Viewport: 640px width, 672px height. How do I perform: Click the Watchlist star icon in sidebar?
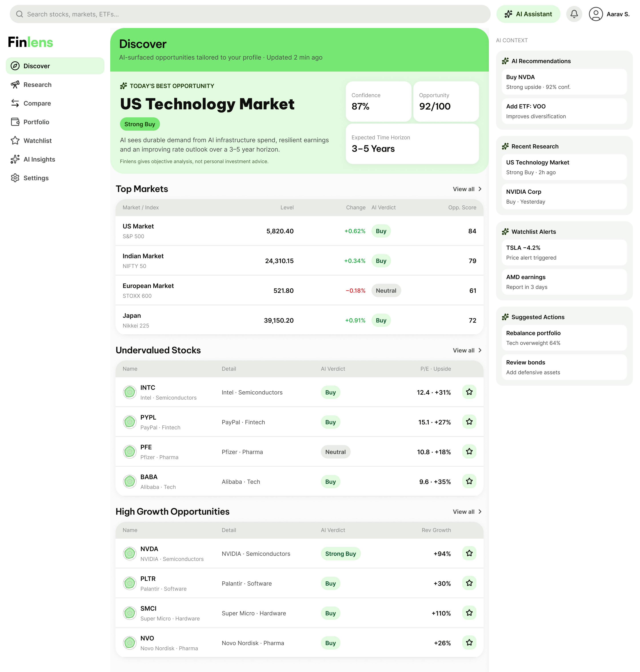(15, 140)
